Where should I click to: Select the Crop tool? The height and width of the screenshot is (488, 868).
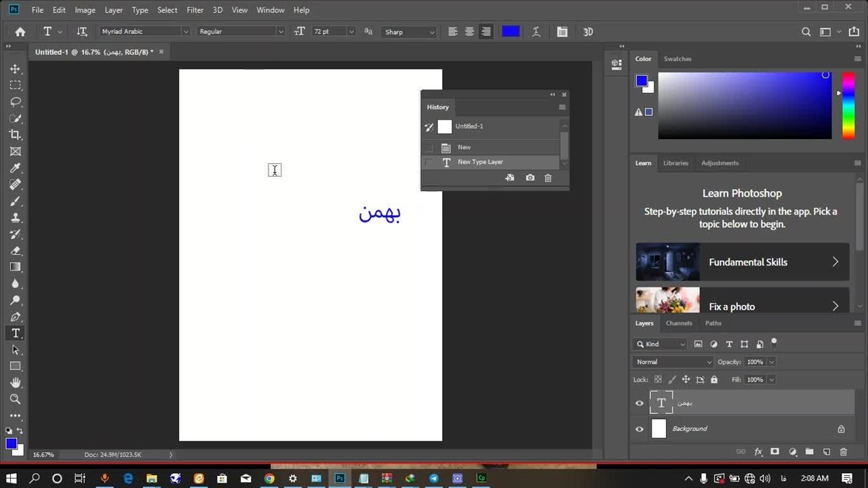pyautogui.click(x=15, y=135)
